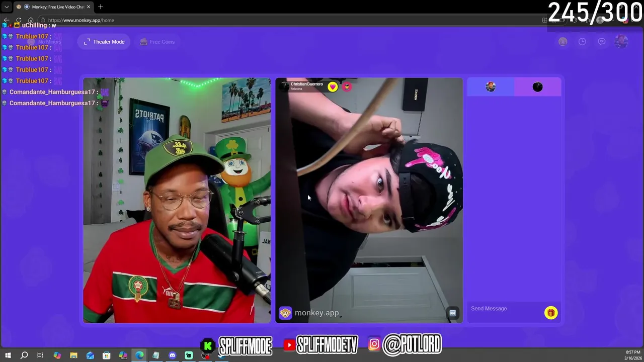The height and width of the screenshot is (362, 644).
Task: Skip to next match button
Action: pyautogui.click(x=452, y=313)
